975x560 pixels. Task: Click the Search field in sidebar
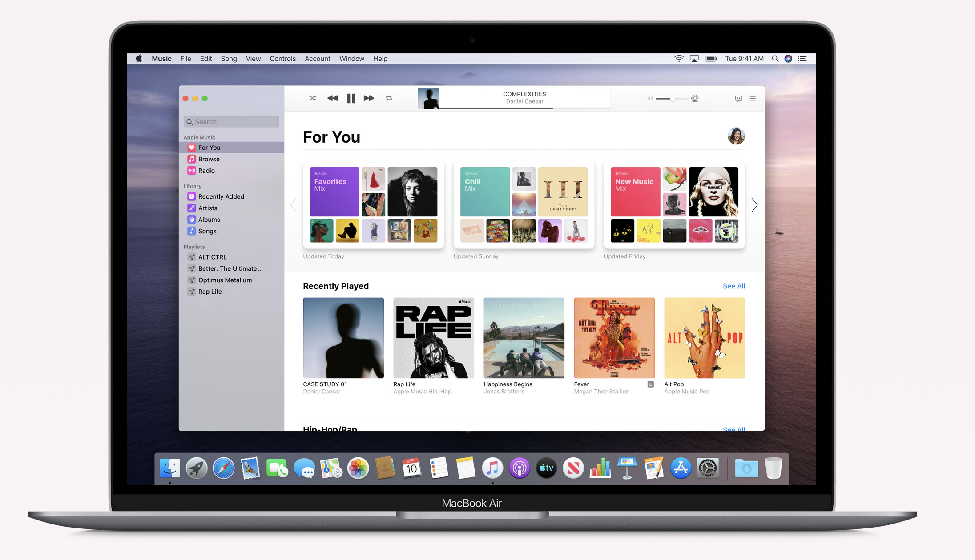[231, 122]
